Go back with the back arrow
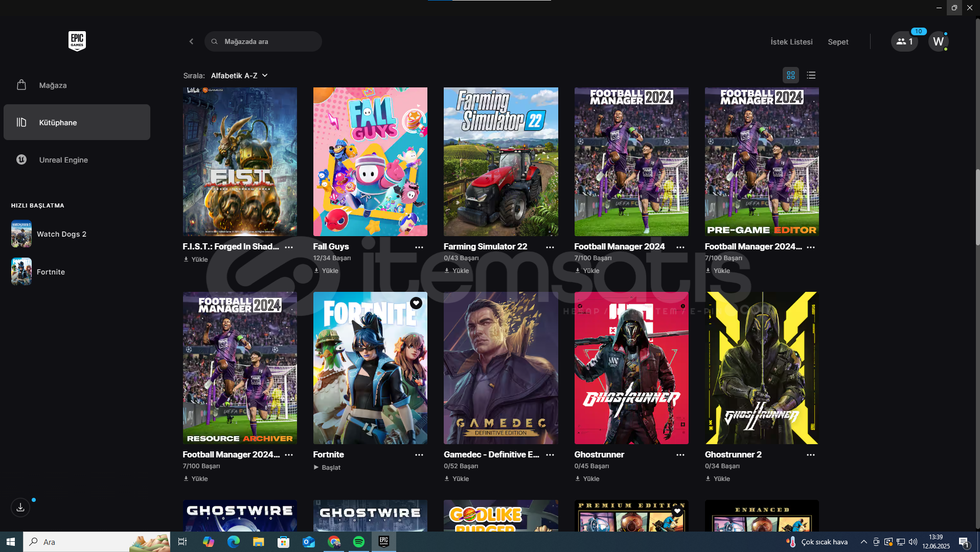This screenshot has height=552, width=980. (x=191, y=41)
